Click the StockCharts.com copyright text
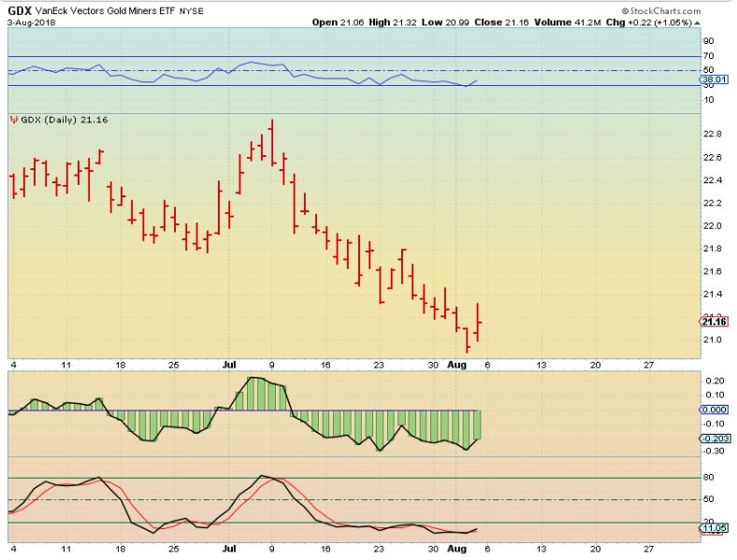Screen dimensions: 737x560 (661, 11)
